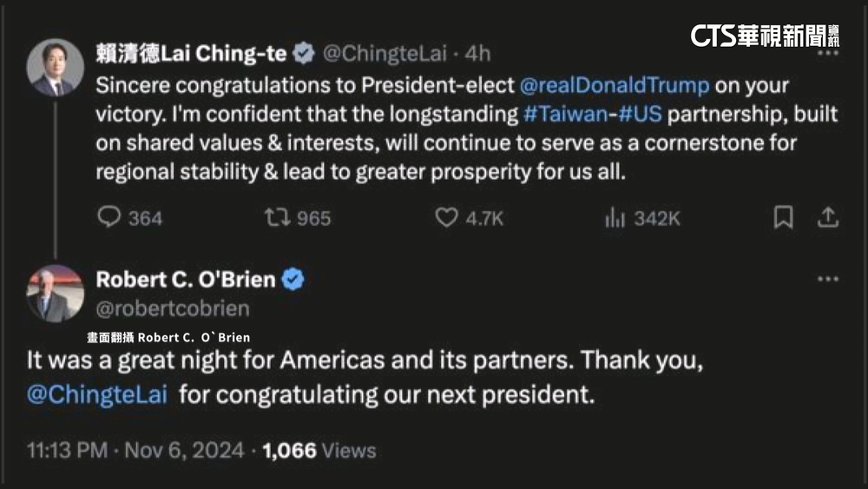The height and width of the screenshot is (489, 868).
Task: Click the repost icon showing 965
Action: 276,217
